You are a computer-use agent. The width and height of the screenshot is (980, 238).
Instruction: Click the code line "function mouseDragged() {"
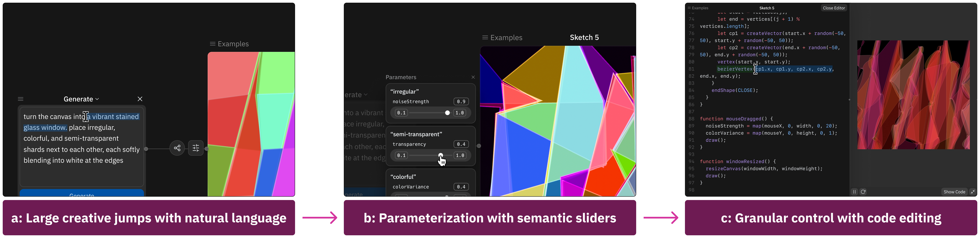click(736, 119)
